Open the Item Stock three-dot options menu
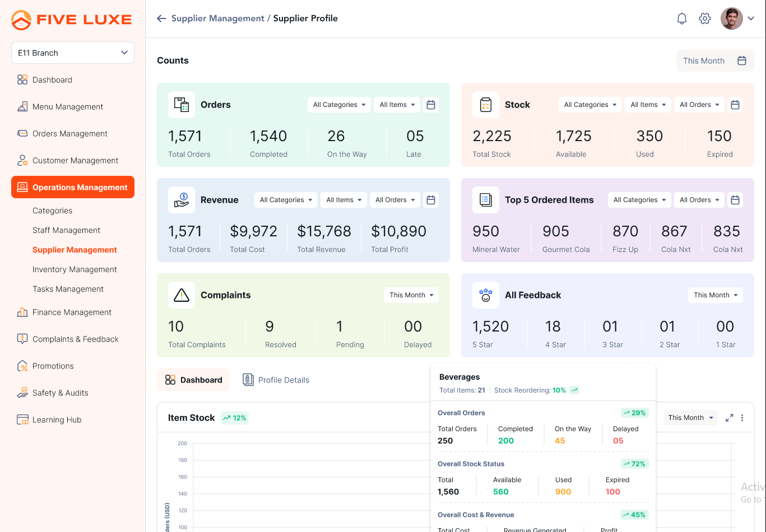This screenshot has height=532, width=766. (x=742, y=418)
